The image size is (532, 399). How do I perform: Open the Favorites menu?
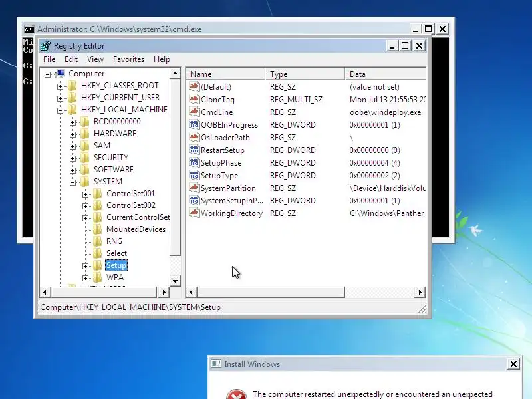click(x=128, y=59)
